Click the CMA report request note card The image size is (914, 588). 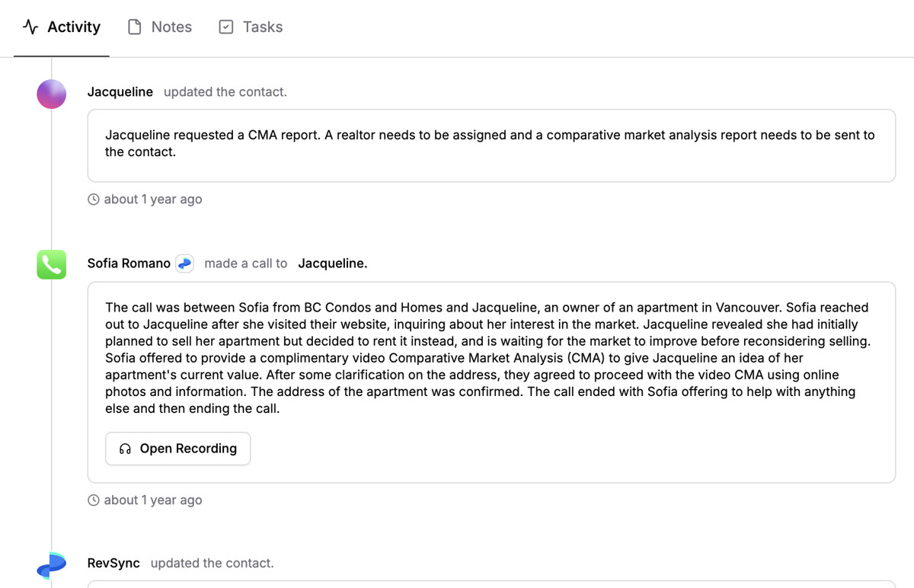click(x=491, y=145)
